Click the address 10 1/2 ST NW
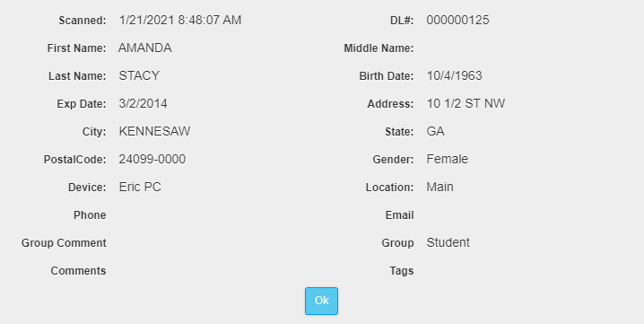The image size is (644, 324). (466, 103)
